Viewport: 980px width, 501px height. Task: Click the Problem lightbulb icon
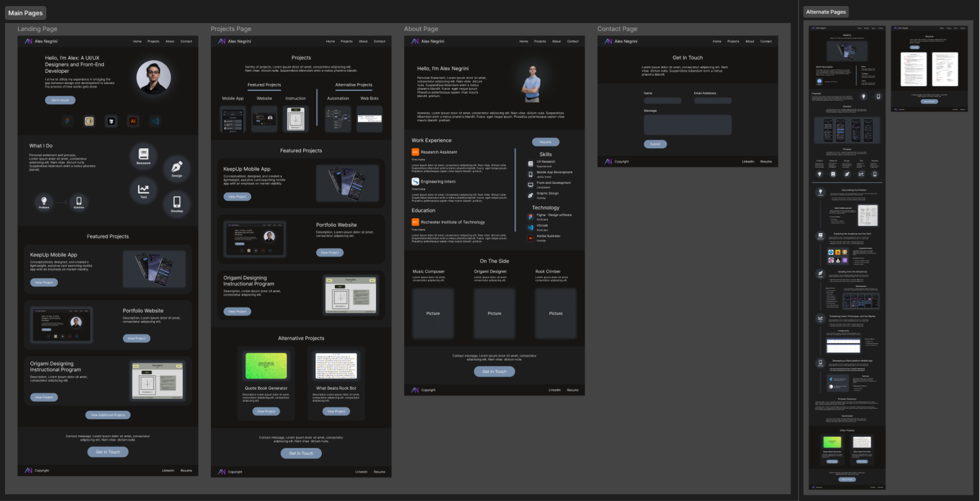[x=44, y=201]
